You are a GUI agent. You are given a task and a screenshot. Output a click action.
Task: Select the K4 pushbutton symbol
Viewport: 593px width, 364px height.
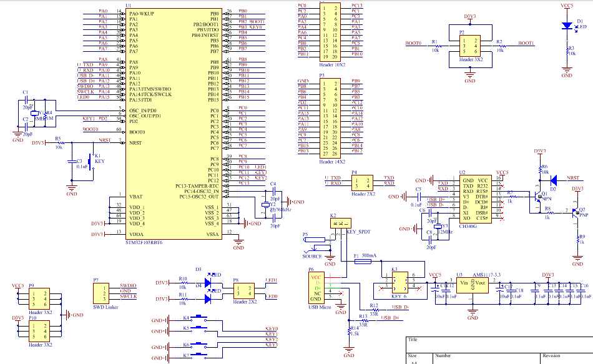coord(199,317)
